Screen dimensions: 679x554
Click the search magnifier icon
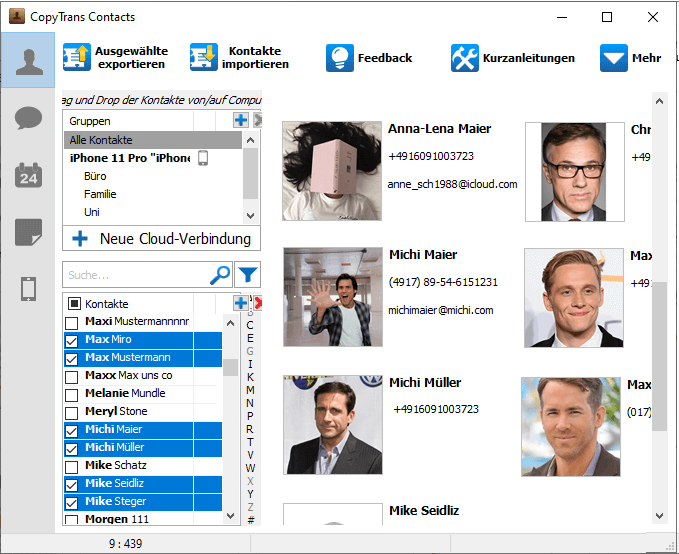click(220, 274)
